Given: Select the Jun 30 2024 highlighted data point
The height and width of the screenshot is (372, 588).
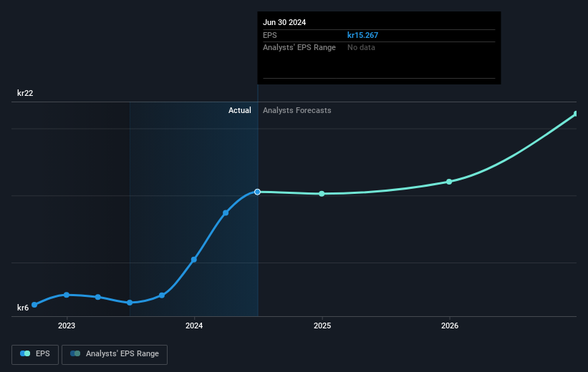Looking at the screenshot, I should 257,192.
